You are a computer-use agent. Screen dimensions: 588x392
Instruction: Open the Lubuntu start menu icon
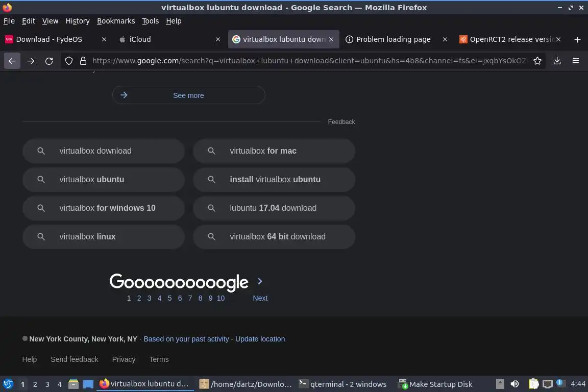tap(8, 384)
